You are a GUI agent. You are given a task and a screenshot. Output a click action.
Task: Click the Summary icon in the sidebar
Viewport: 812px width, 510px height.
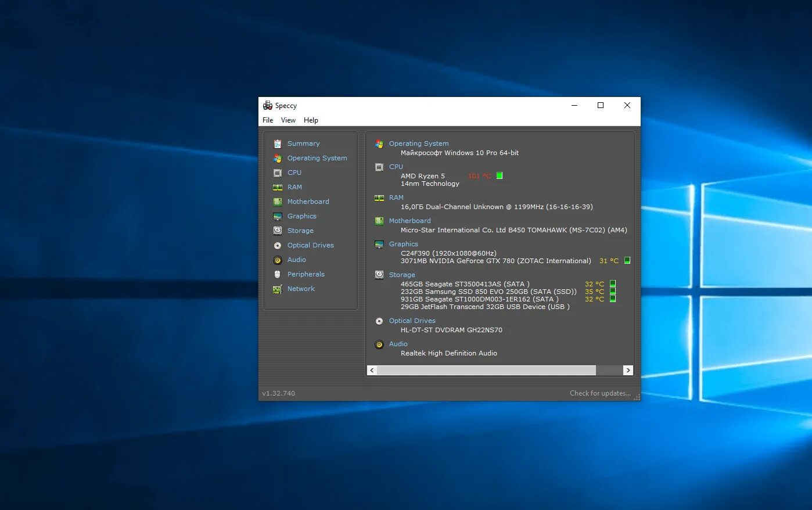point(278,143)
